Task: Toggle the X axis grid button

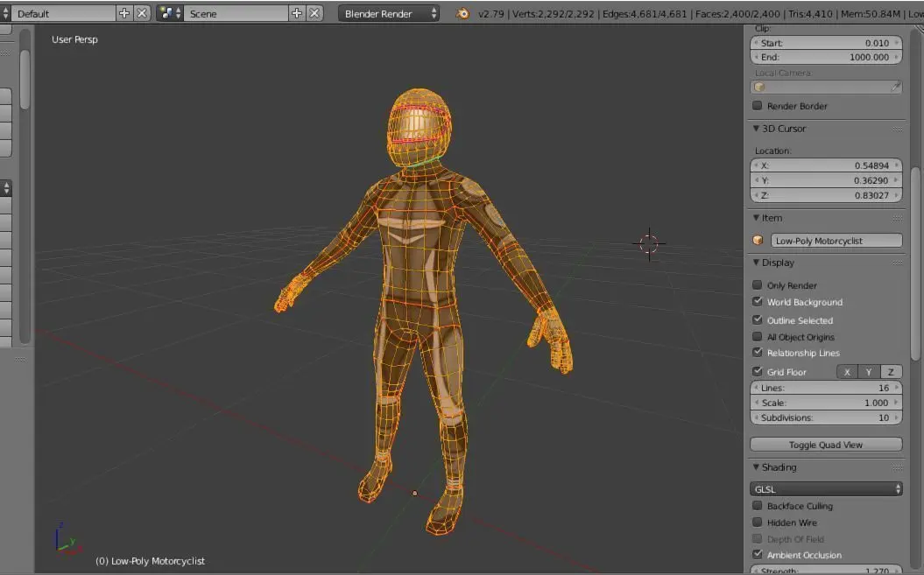Action: 848,372
